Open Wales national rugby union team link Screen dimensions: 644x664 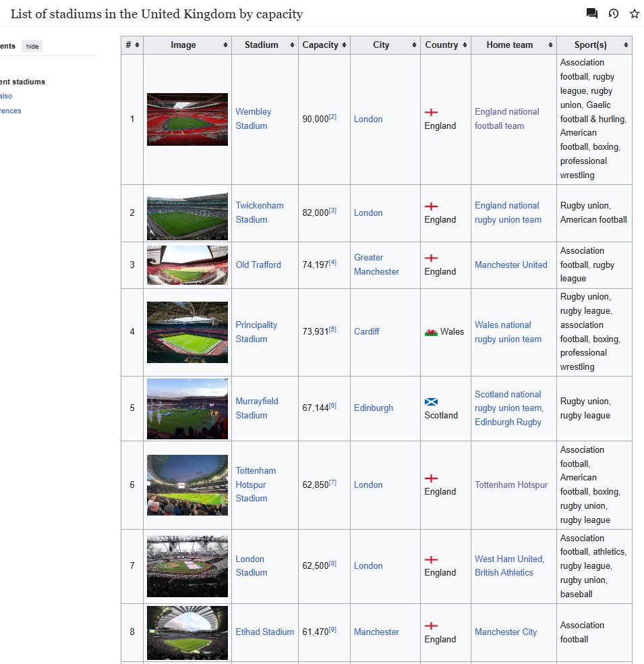(508, 332)
